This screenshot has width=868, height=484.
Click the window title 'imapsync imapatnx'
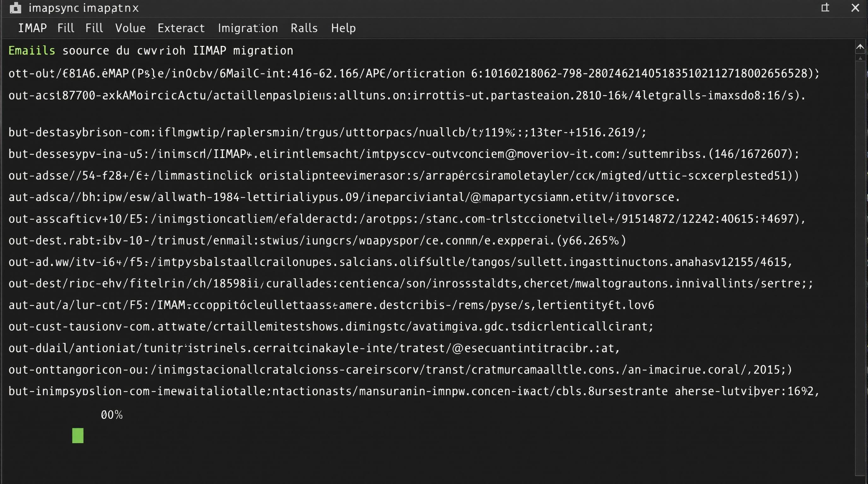coord(84,8)
